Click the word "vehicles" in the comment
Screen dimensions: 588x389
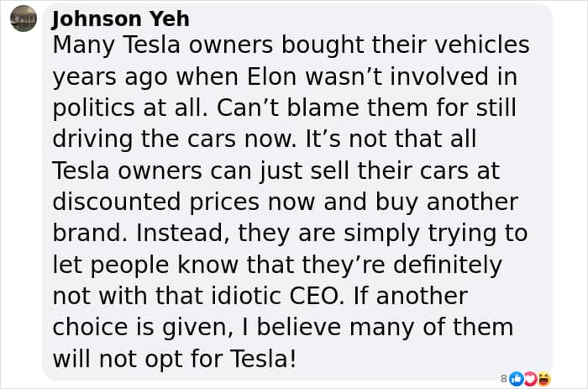470,45
